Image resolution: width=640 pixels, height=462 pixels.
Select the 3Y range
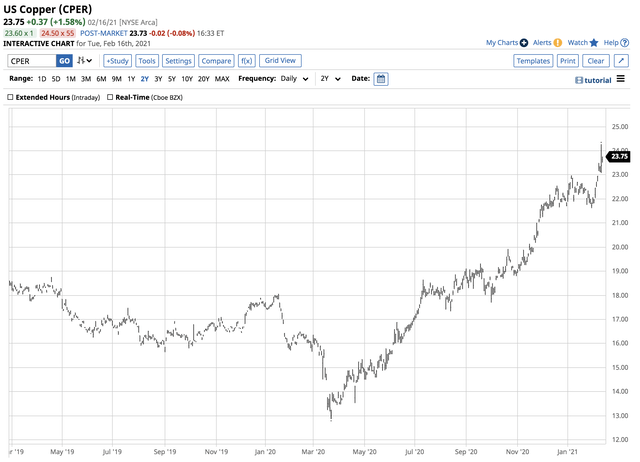tap(158, 79)
